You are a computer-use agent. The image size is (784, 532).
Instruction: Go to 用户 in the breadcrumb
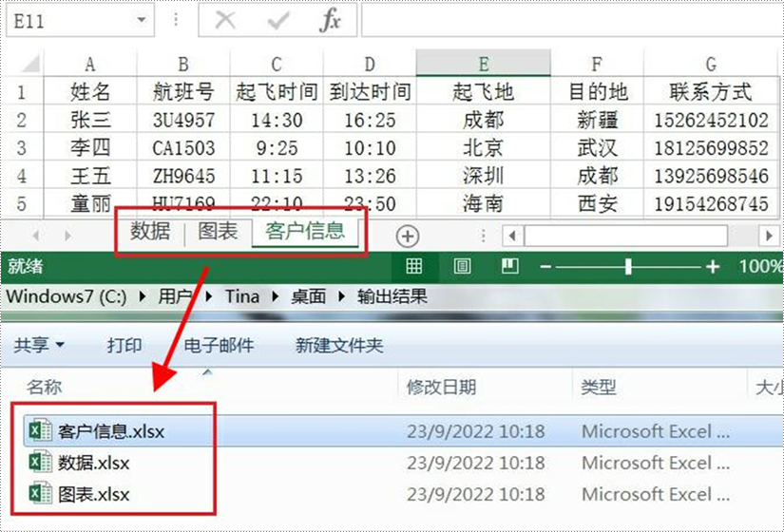(175, 296)
